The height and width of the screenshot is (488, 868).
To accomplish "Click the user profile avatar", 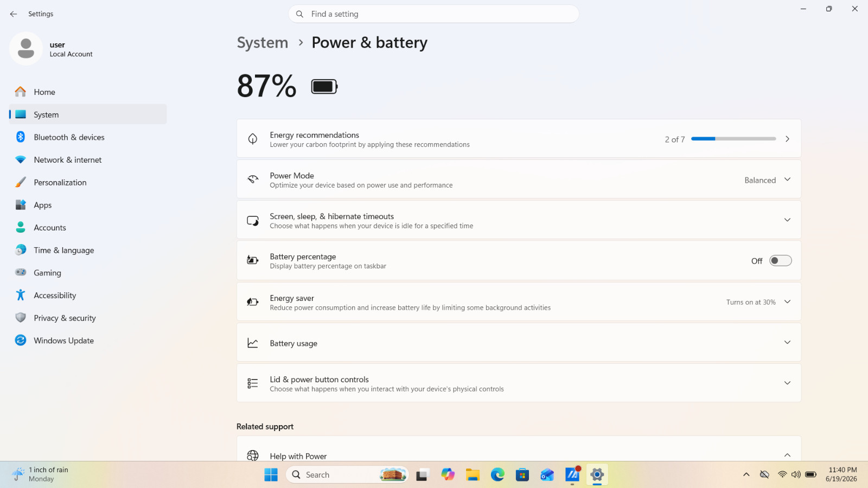I will point(26,49).
